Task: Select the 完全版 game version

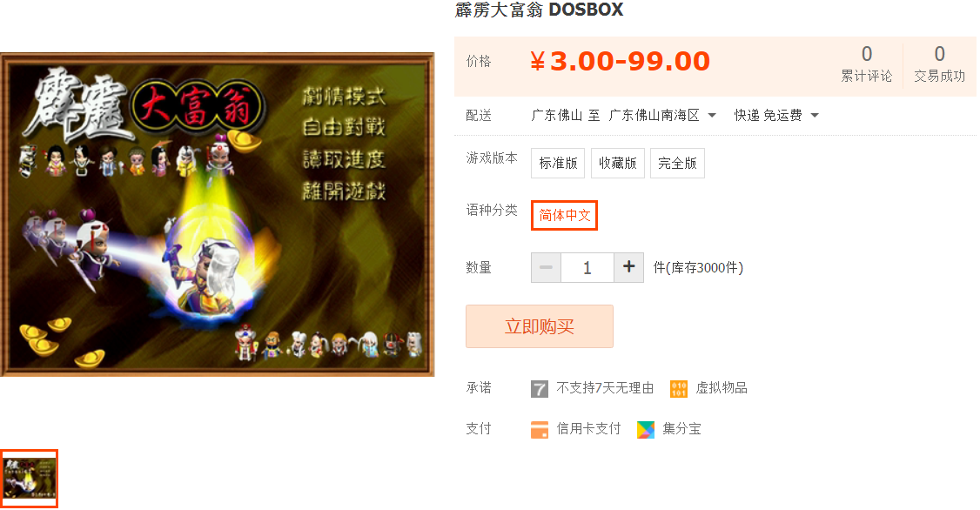Action: pos(677,163)
